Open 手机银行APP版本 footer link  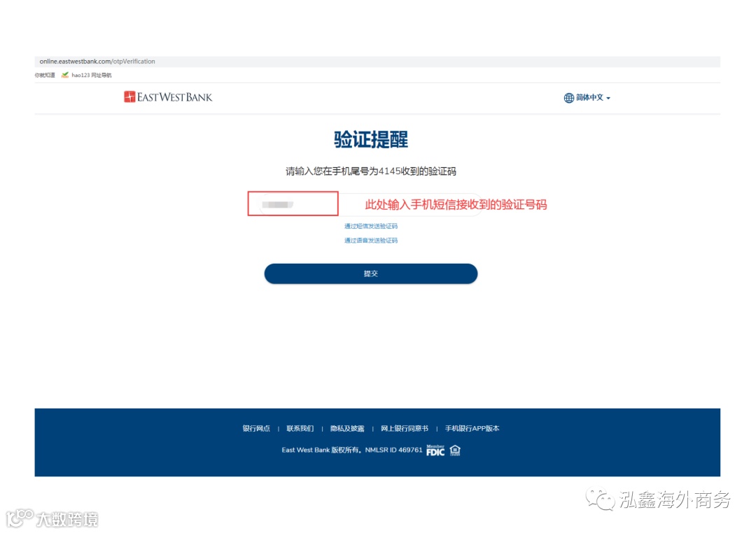pos(472,428)
